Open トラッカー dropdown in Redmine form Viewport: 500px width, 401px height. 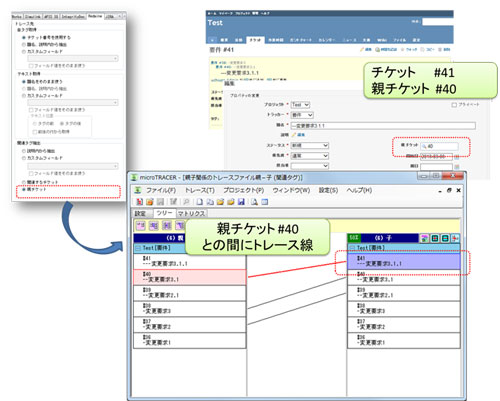[x=302, y=115]
